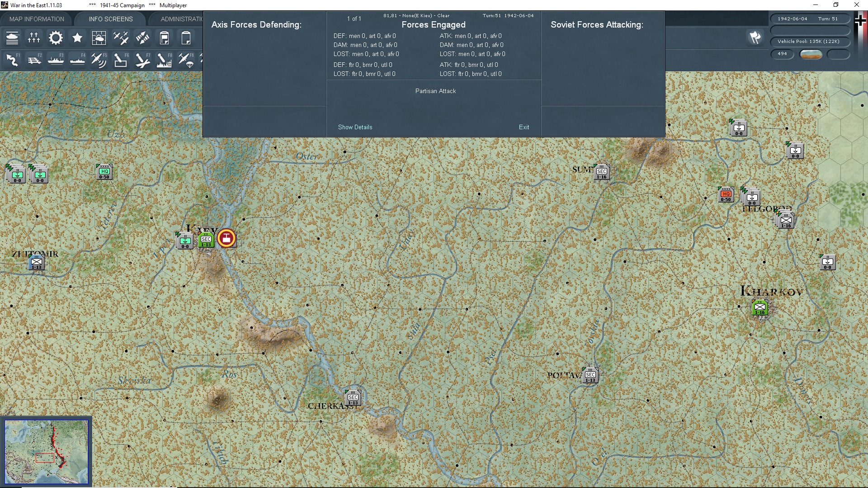Select the infantry unit at Zhitomir
The width and height of the screenshot is (868, 488).
point(37,263)
